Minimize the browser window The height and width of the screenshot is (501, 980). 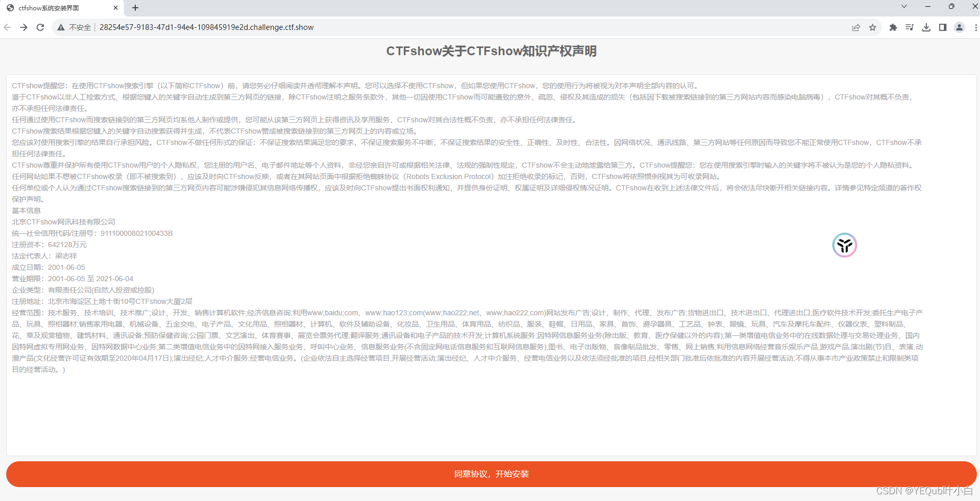pos(928,7)
